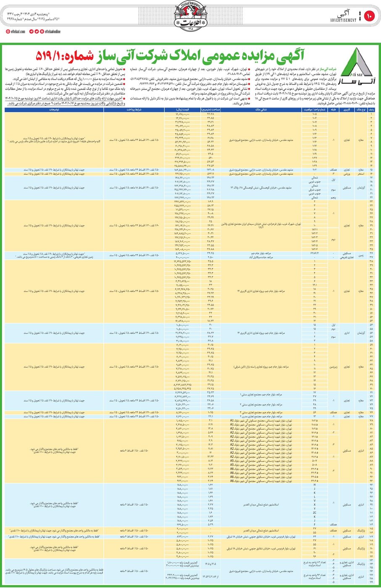Open the ettelaat.com website link

pos(18,31)
